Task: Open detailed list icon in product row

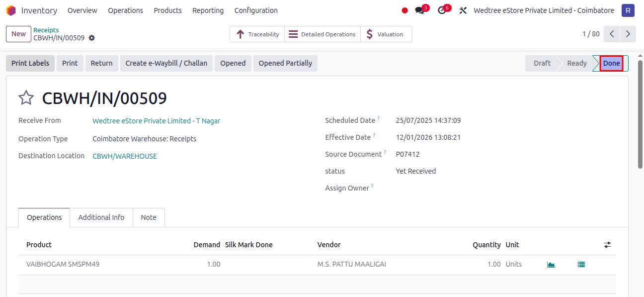Action: (x=581, y=265)
